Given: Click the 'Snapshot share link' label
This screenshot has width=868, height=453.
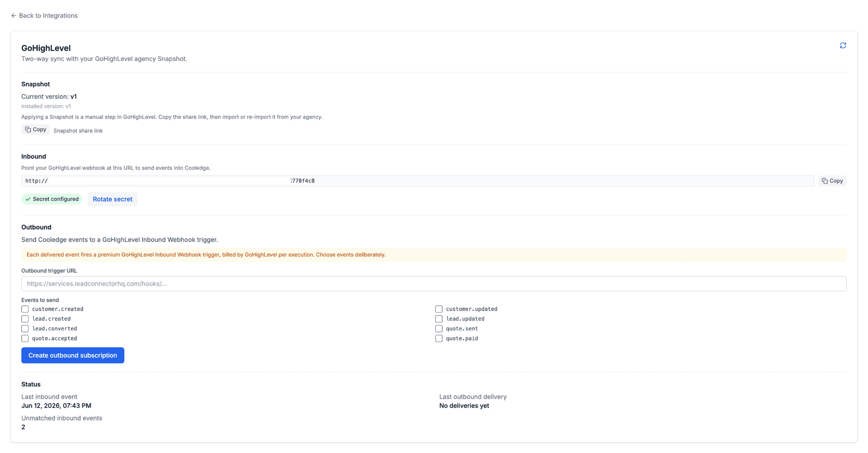Looking at the screenshot, I should 78,131.
